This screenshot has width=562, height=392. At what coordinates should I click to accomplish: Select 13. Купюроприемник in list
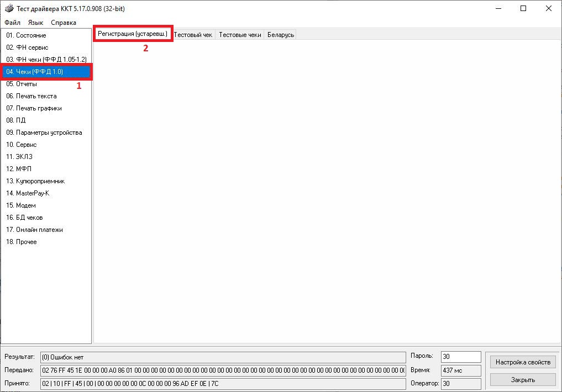click(x=35, y=181)
